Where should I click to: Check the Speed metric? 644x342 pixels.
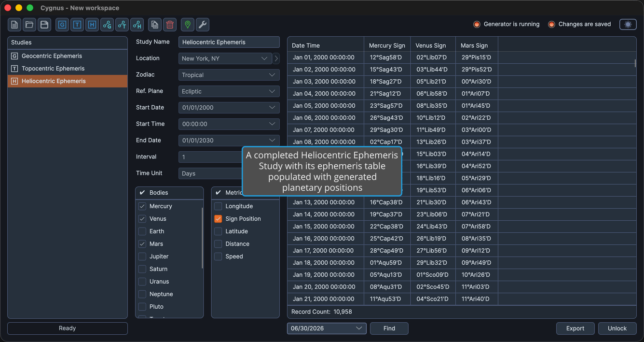[218, 256]
